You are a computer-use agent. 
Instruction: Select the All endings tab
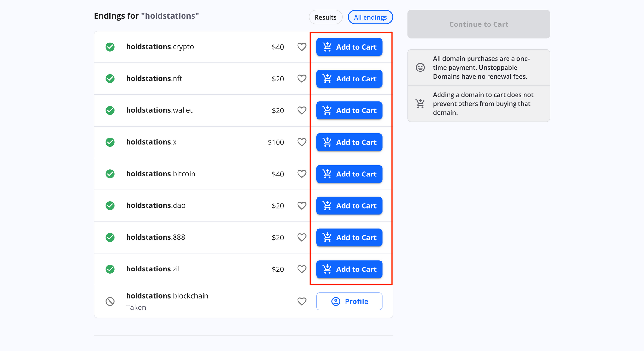(x=370, y=17)
